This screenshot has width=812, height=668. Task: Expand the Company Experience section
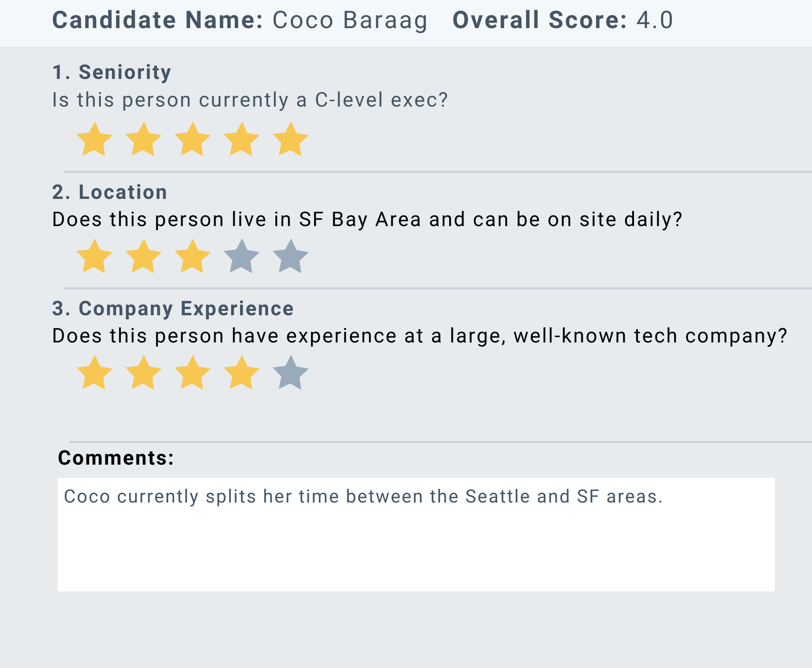point(173,308)
